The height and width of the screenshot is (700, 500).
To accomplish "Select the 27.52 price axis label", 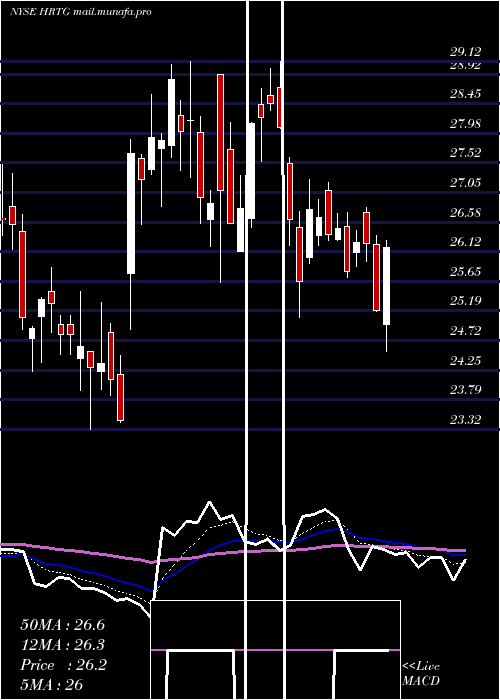I will [466, 153].
